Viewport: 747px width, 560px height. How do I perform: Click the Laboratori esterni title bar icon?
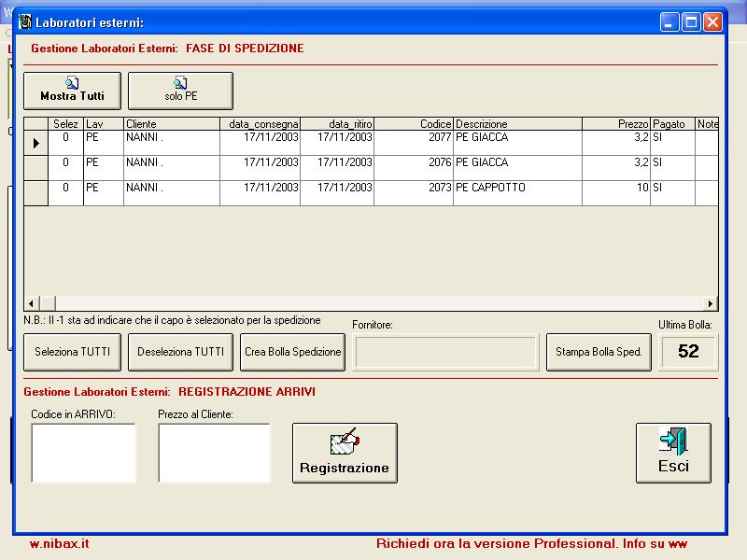coord(25,21)
